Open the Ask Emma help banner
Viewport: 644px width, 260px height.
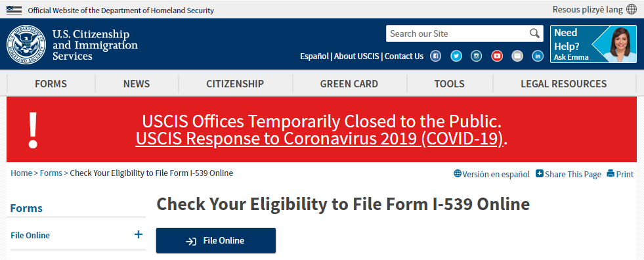[593, 44]
